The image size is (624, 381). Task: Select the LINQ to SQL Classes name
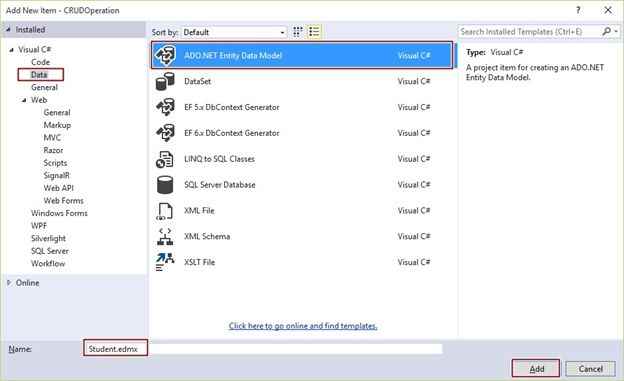[219, 159]
